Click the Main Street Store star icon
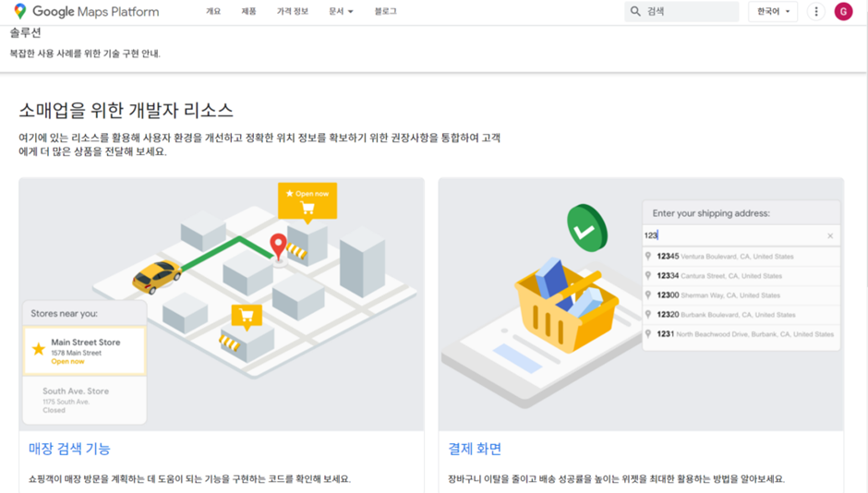 click(38, 349)
